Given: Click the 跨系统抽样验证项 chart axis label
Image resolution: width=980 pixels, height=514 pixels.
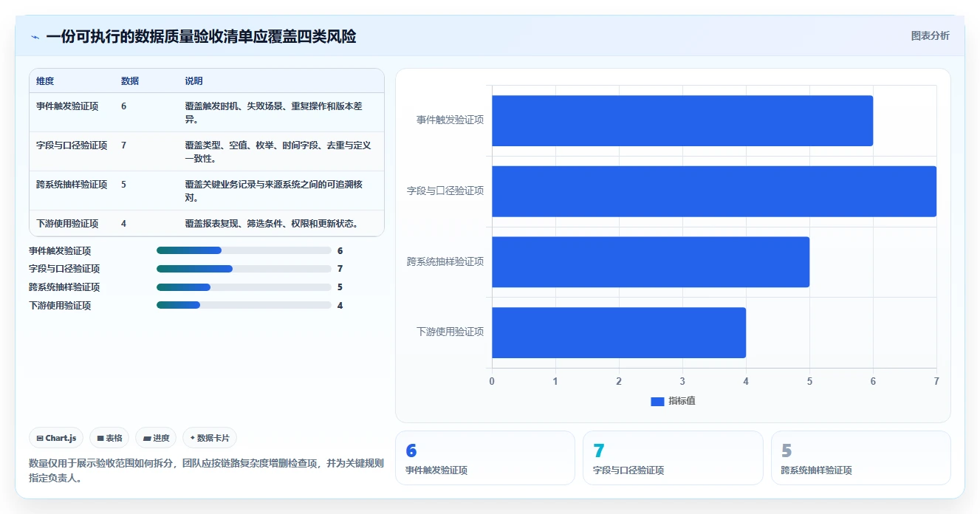Looking at the screenshot, I should 445,261.
